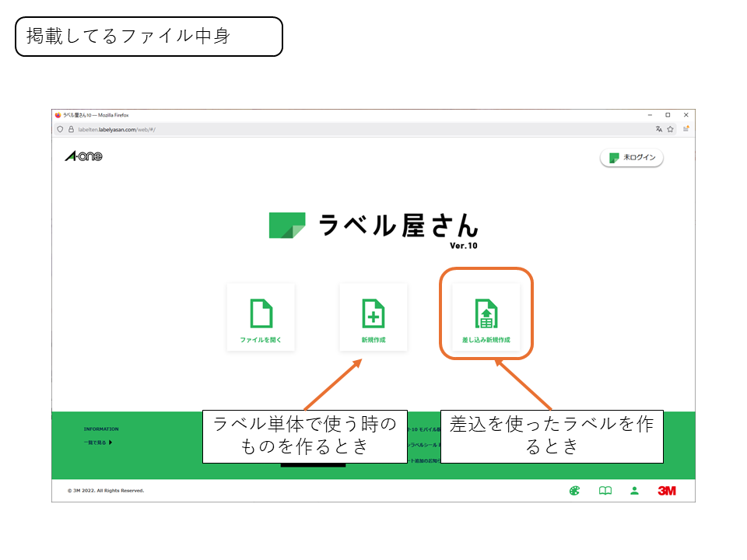Click the translate page icon in address bar

point(658,129)
